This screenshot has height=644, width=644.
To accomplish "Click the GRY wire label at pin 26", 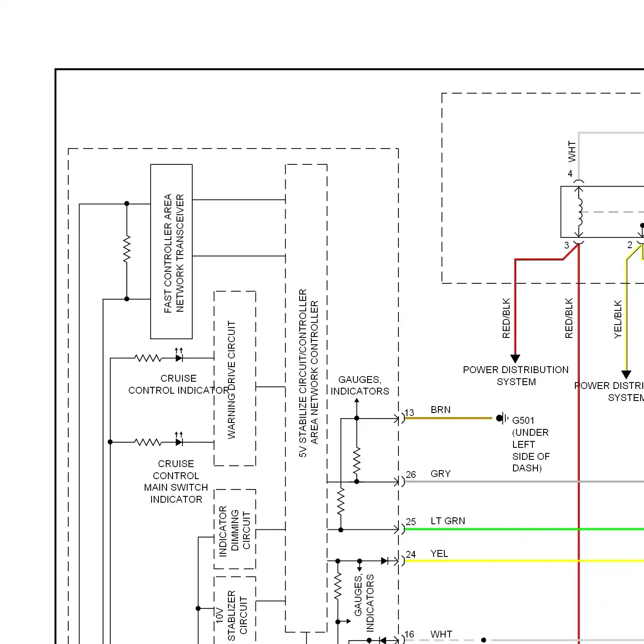I will coord(440,474).
